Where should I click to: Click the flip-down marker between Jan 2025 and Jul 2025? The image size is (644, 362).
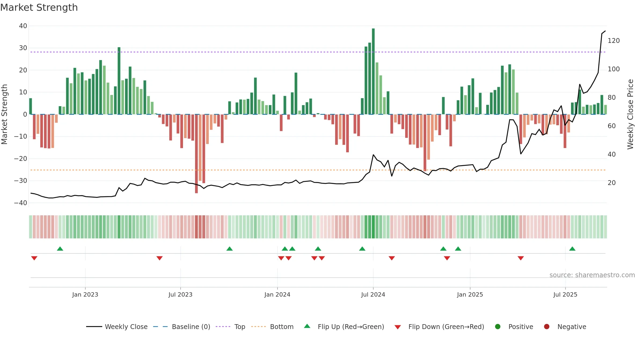coord(521,258)
